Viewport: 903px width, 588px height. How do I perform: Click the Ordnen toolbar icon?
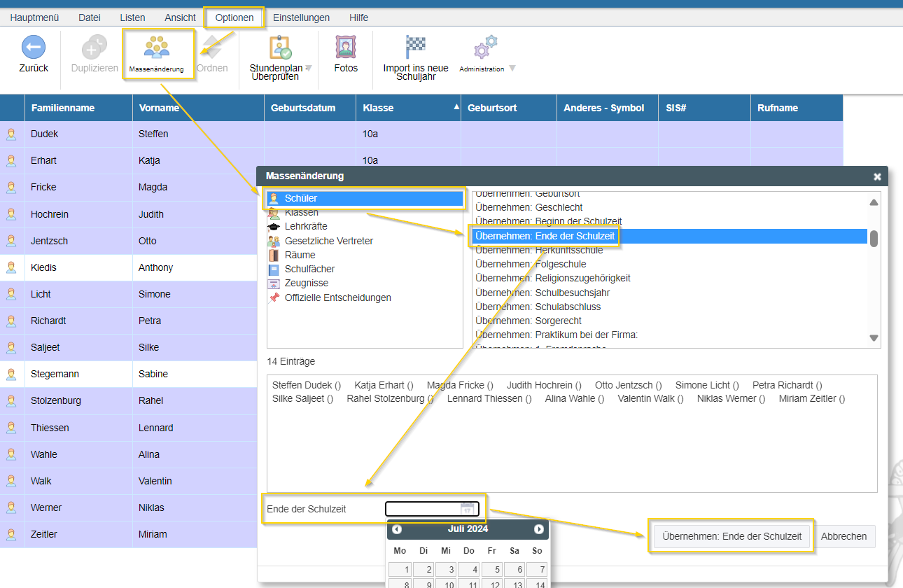point(211,48)
